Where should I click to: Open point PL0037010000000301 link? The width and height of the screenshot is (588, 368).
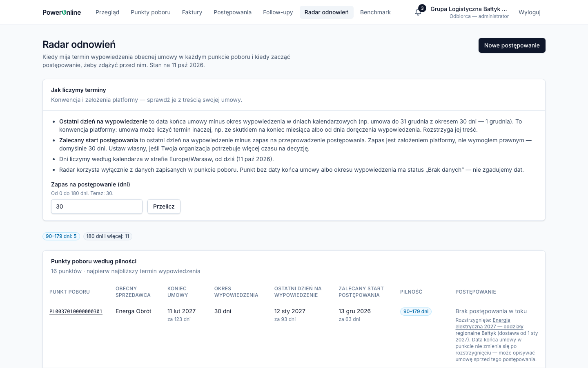76,312
